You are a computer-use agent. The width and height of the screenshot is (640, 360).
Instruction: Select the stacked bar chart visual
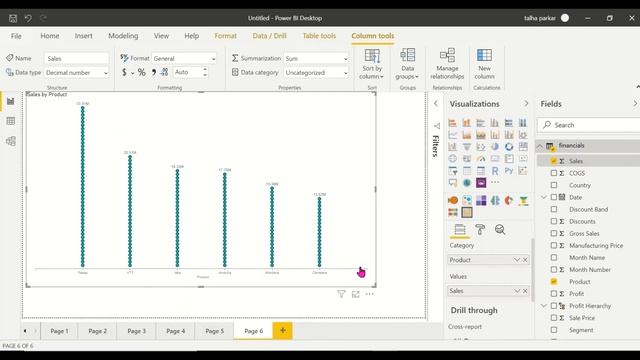[x=453, y=123]
